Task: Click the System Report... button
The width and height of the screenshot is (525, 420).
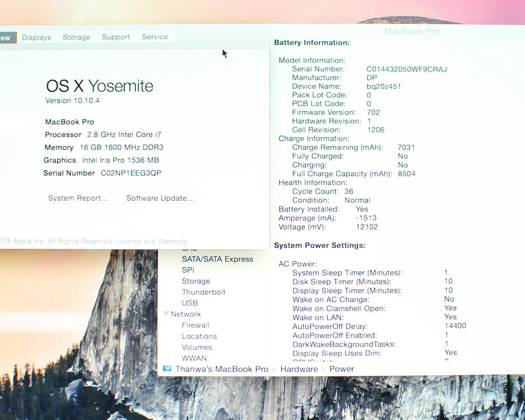Action: click(x=78, y=198)
